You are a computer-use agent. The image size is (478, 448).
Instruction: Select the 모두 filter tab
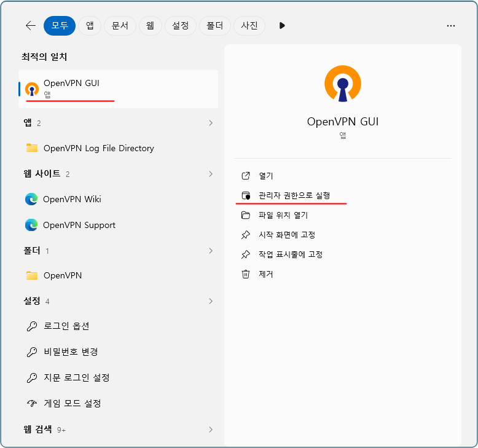60,26
